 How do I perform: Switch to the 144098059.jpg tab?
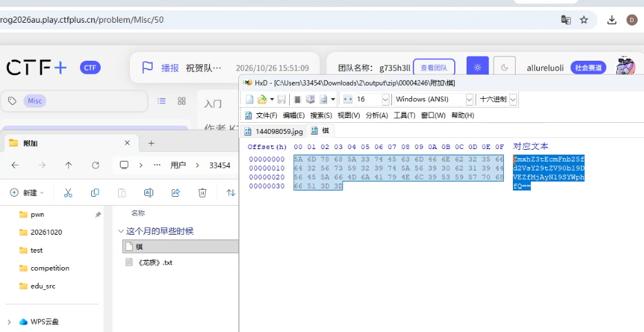coord(273,131)
